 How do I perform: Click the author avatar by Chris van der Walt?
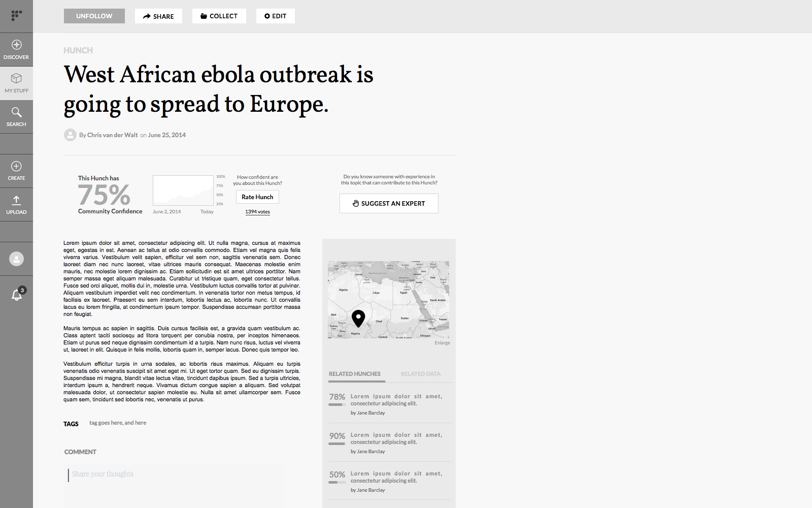coord(70,135)
